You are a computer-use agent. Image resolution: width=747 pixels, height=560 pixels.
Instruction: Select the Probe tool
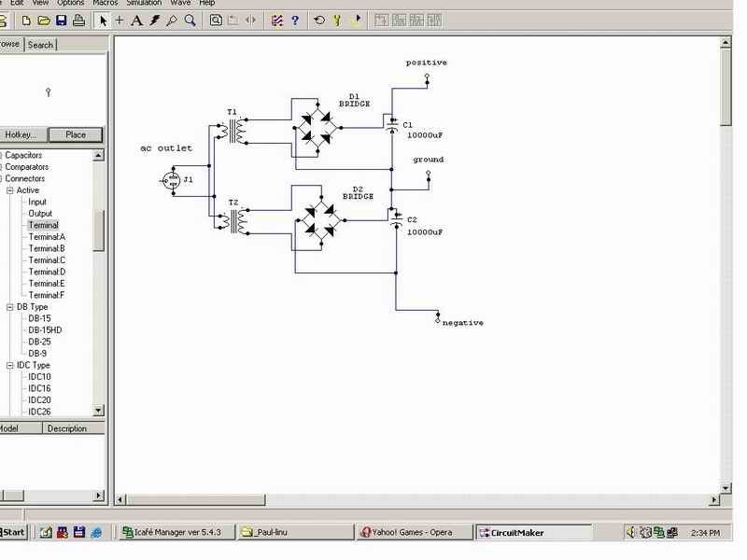(x=172, y=21)
